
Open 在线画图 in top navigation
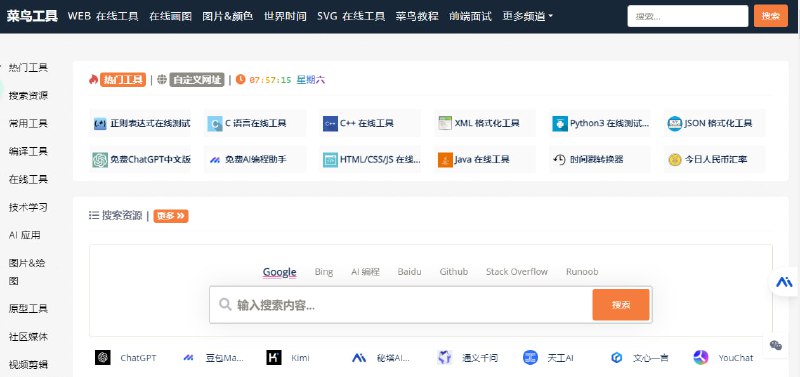(x=170, y=16)
